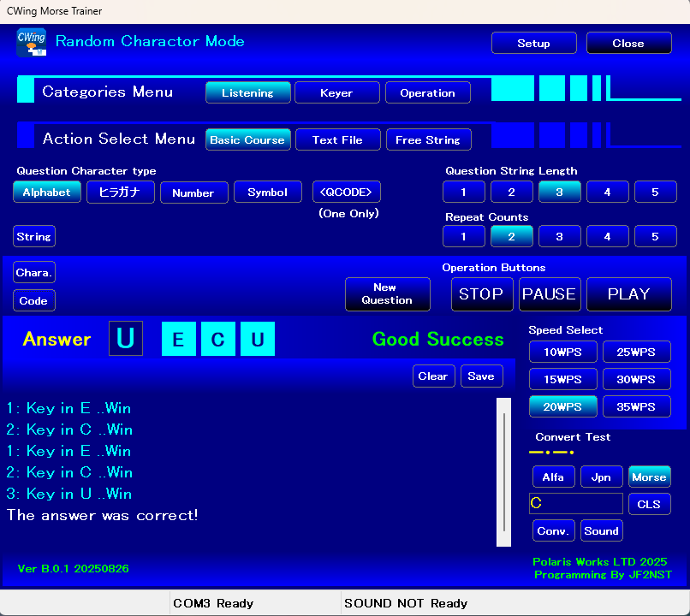Viewport: 690px width, 616px height.
Task: Toggle the ヒラガナ character type
Action: [x=121, y=192]
